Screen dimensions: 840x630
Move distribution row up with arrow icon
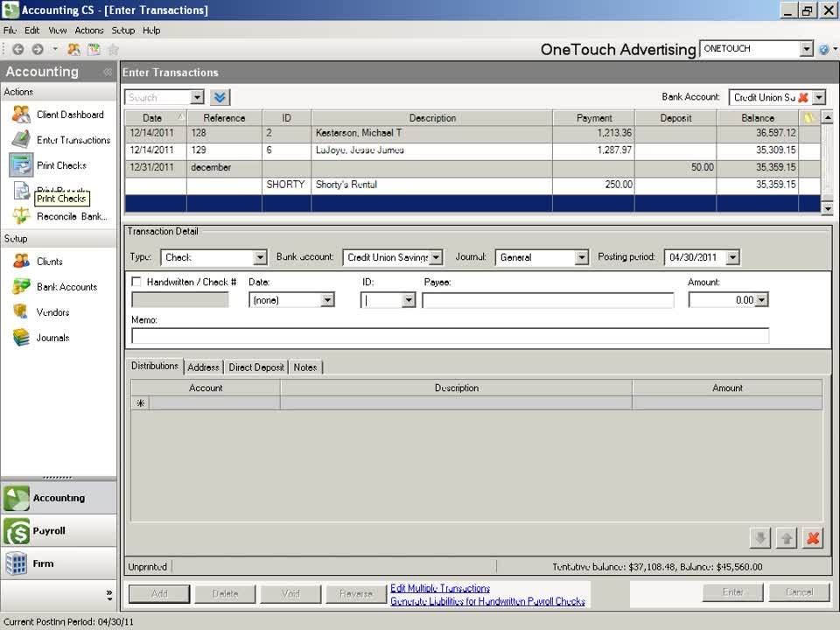click(786, 538)
